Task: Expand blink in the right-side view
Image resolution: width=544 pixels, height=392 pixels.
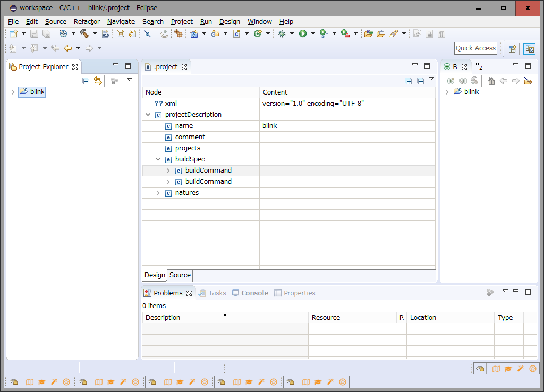Action: [x=447, y=92]
